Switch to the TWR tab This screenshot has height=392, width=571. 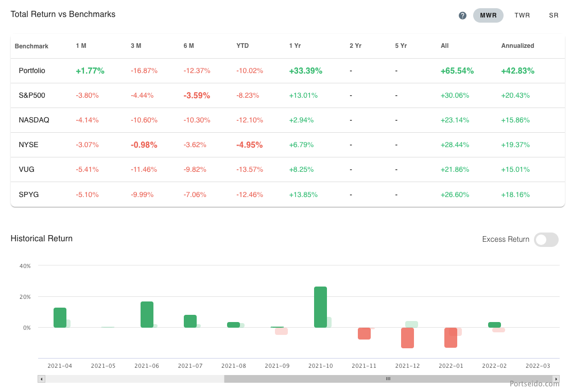coord(522,15)
